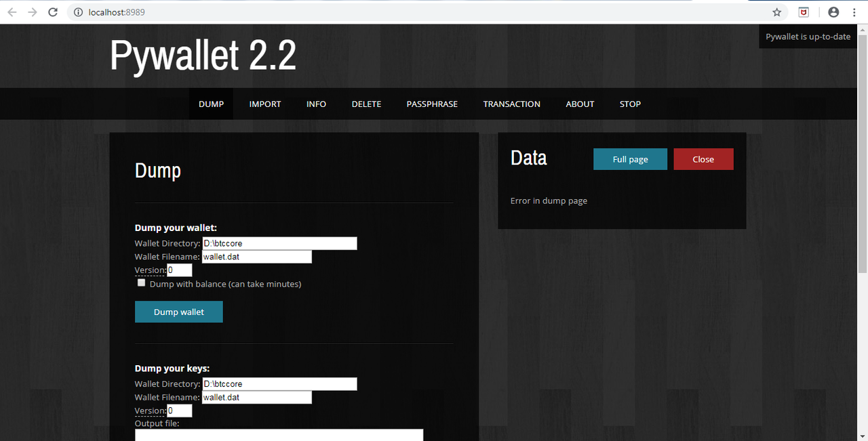Focus Wallet Filename field under Dump your wallet

[257, 257]
